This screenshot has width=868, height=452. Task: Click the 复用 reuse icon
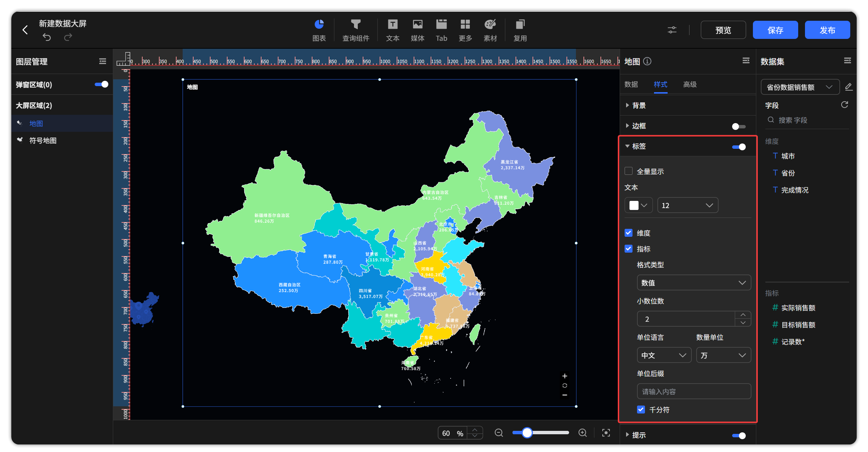point(520,30)
